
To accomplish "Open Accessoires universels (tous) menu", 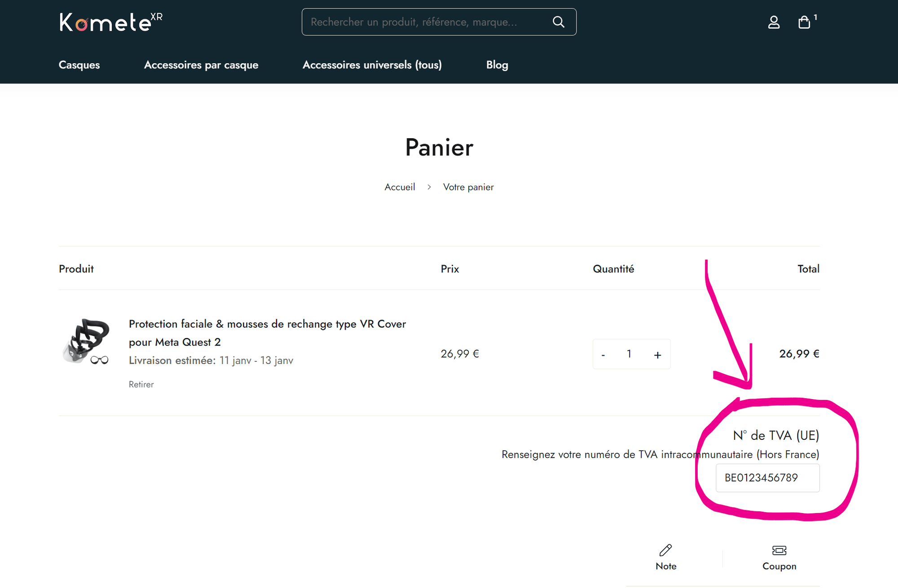I will (x=372, y=65).
